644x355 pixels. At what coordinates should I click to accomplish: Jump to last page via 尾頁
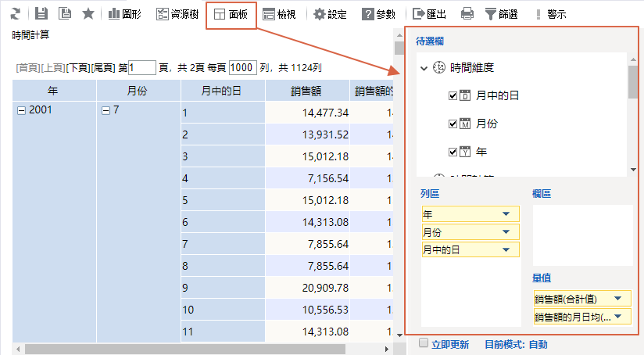[104, 69]
